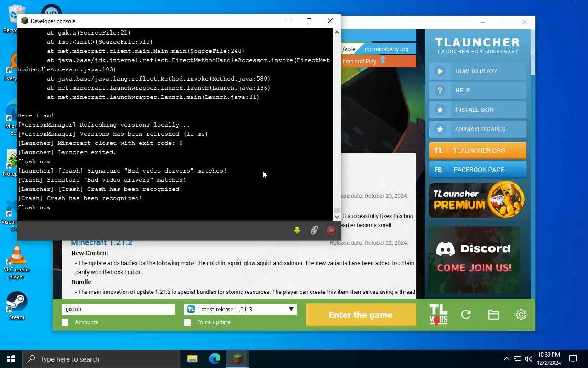
Task: Click the refresh icon in TLauncher
Action: (x=466, y=315)
